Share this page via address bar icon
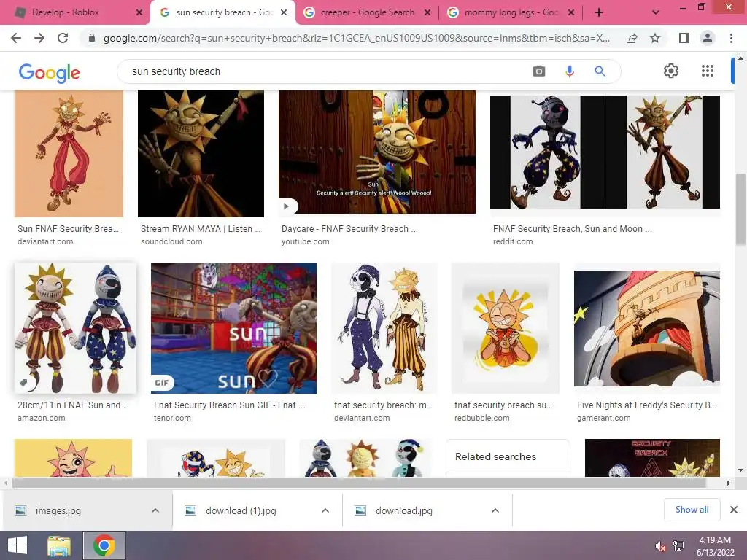The image size is (747, 560). coord(632,38)
